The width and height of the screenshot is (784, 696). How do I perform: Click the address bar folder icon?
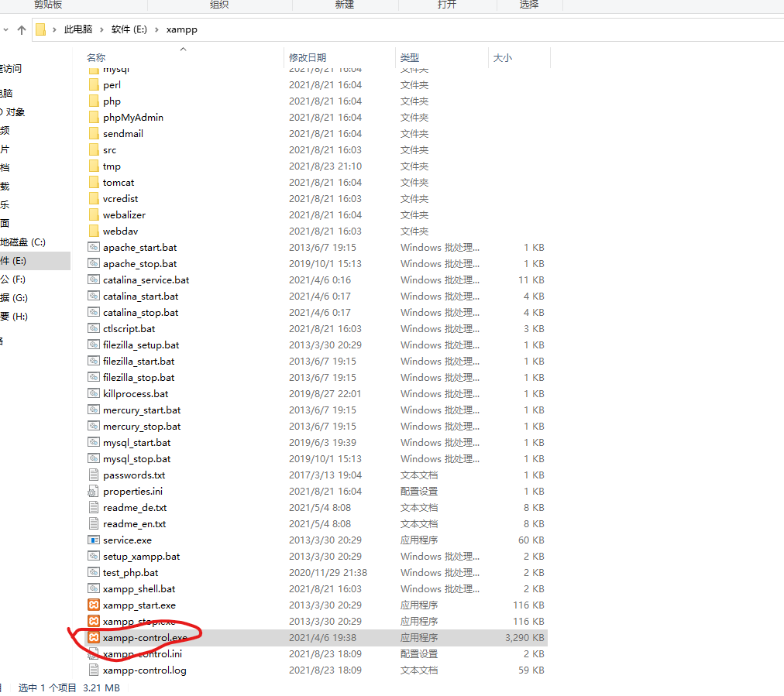41,29
